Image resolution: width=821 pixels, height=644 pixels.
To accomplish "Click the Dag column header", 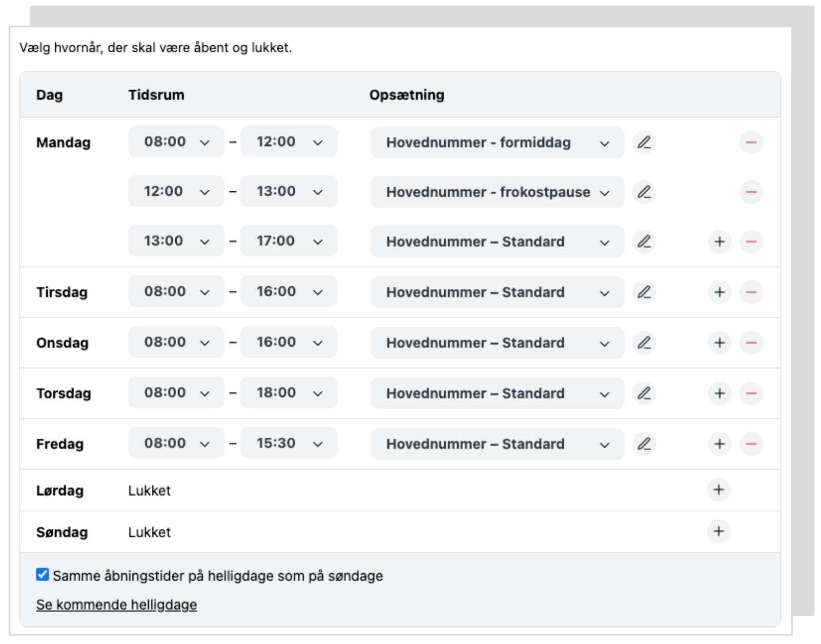I will click(49, 95).
